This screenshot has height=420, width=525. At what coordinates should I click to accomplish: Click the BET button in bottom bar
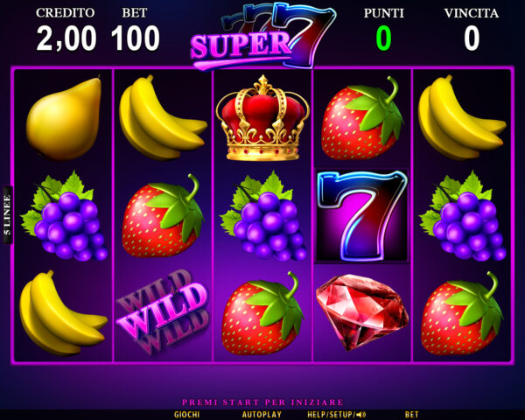412,415
